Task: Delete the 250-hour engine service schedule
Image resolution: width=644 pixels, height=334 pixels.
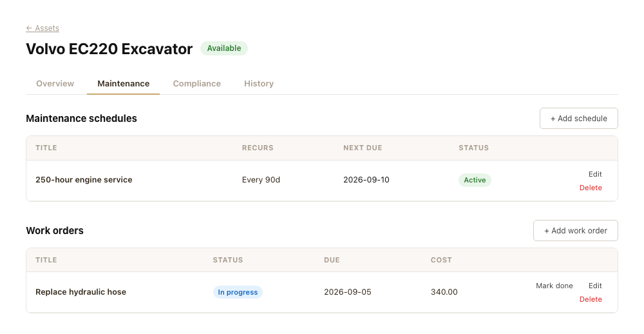Action: tap(591, 188)
